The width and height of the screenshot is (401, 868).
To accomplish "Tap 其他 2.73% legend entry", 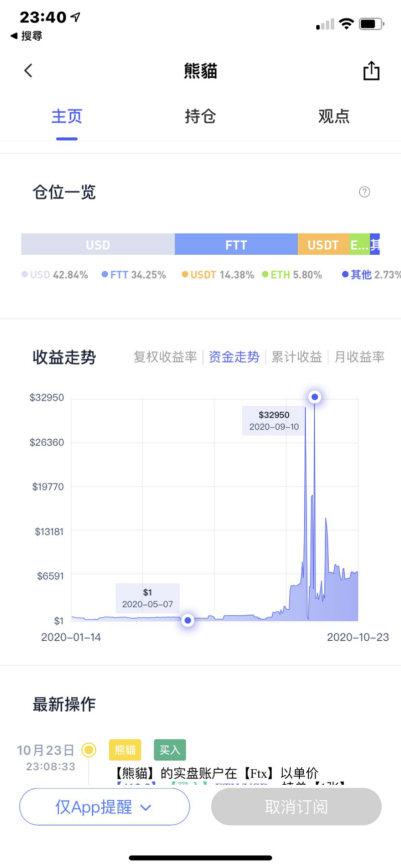I will [x=371, y=275].
